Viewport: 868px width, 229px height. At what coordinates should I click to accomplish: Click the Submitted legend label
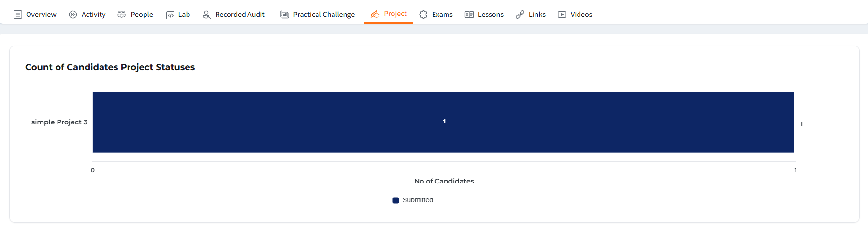click(418, 200)
